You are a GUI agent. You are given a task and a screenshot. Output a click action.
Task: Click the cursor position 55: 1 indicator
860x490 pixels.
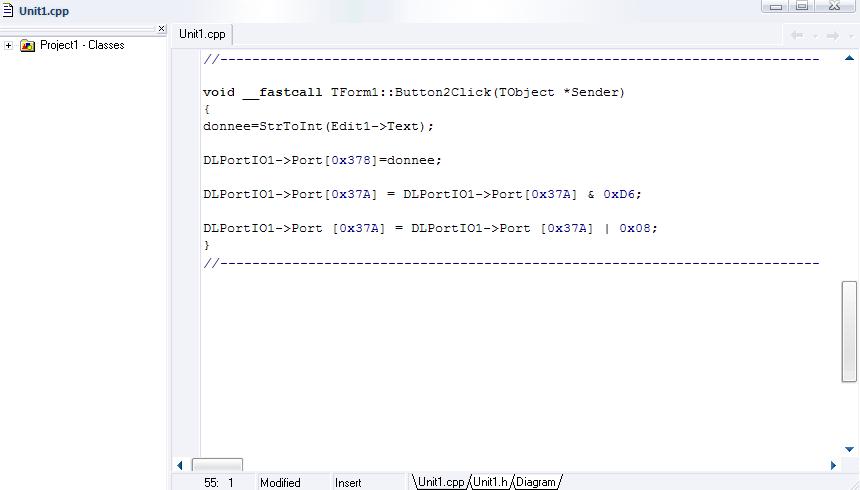(x=219, y=483)
